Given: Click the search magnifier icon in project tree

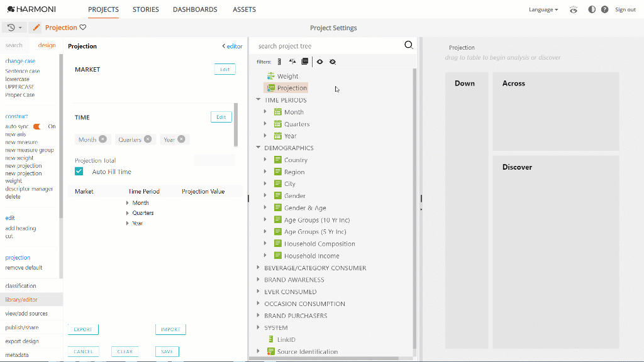Looking at the screenshot, I should coord(408,45).
